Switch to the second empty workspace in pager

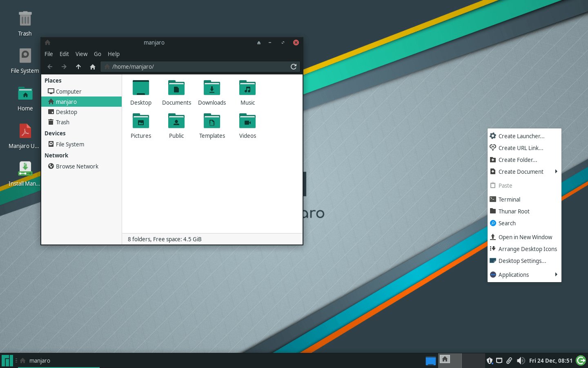(x=473, y=361)
